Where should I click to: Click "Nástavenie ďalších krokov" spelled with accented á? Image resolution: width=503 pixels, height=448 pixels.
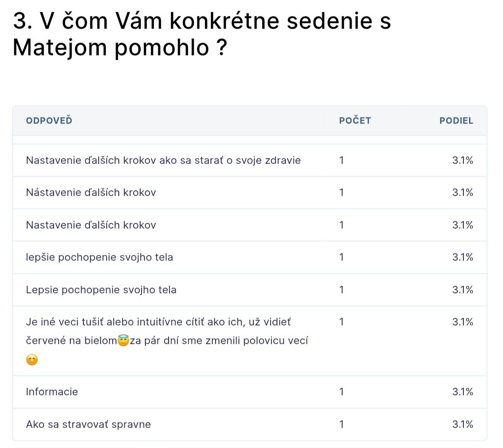tap(91, 192)
